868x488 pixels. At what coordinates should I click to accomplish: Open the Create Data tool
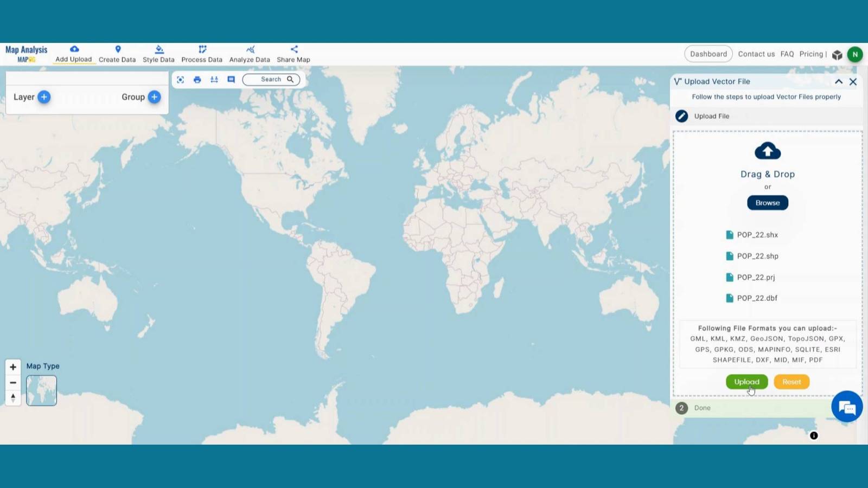click(117, 53)
